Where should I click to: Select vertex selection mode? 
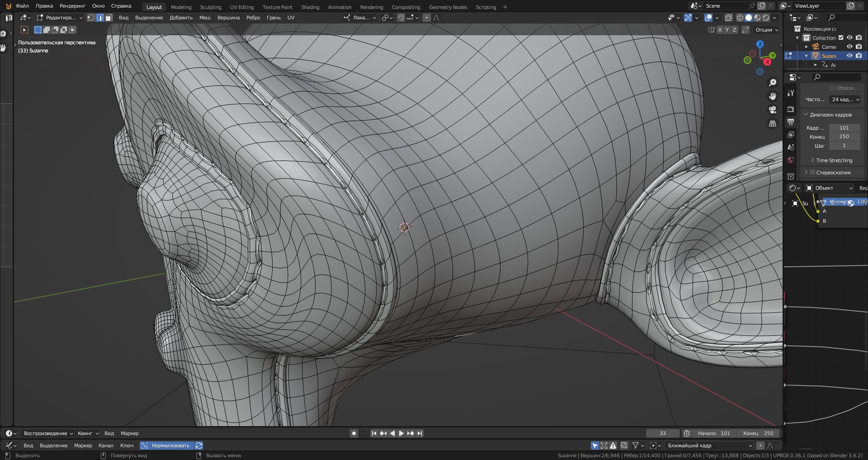tap(91, 18)
